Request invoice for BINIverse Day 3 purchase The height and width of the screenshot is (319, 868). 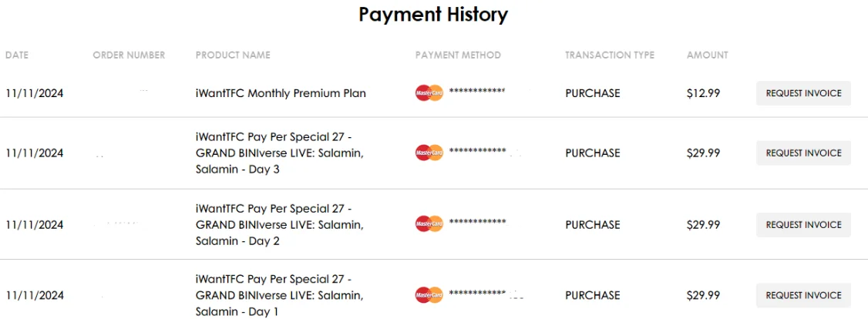point(803,153)
